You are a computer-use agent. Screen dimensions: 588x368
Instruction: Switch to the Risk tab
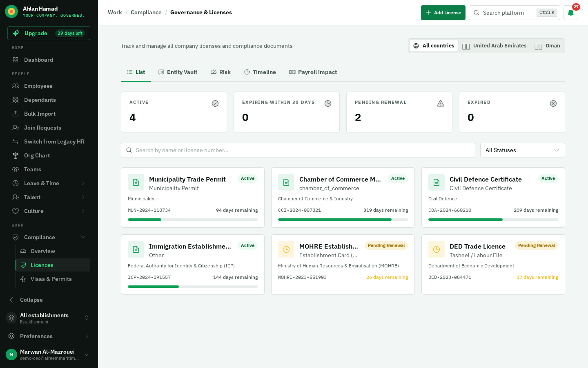[220, 72]
